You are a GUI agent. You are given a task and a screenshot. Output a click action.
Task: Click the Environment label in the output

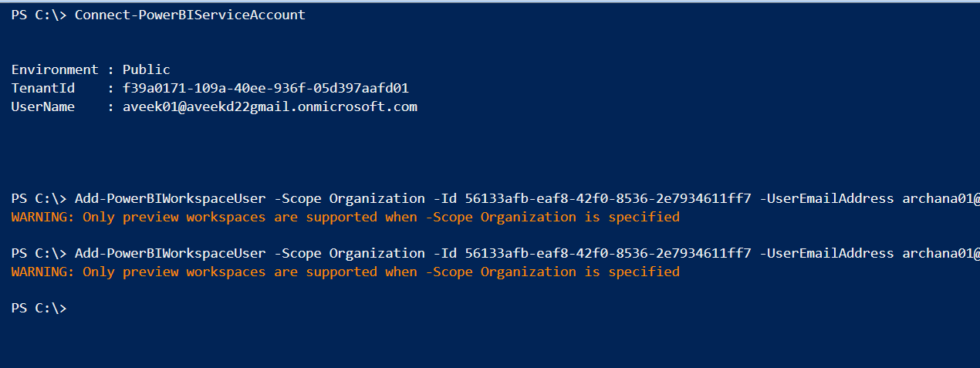click(x=55, y=69)
